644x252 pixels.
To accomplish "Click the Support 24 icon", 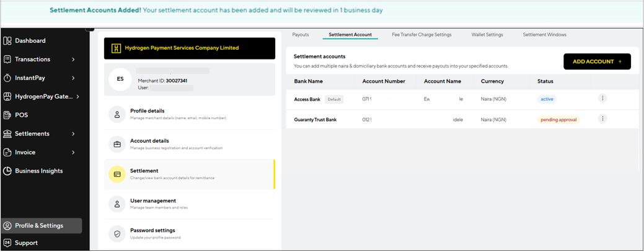I will [x=7, y=243].
